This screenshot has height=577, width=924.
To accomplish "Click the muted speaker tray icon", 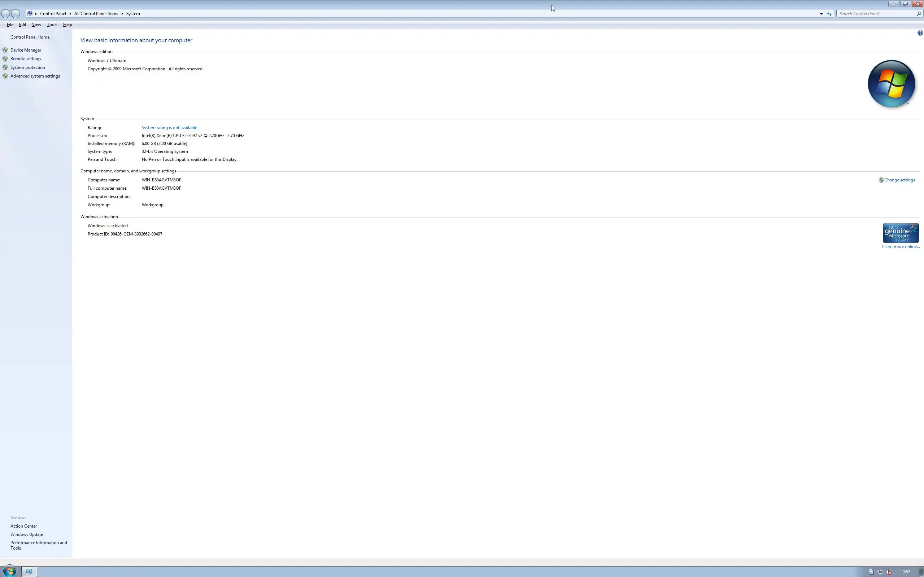I will tap(889, 572).
